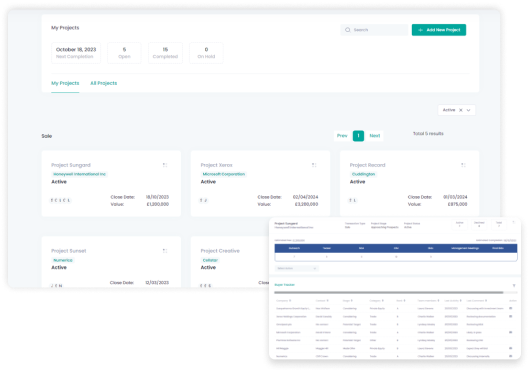The height and width of the screenshot is (372, 529).
Task: Click the Numerica company tag
Action: (x=63, y=260)
